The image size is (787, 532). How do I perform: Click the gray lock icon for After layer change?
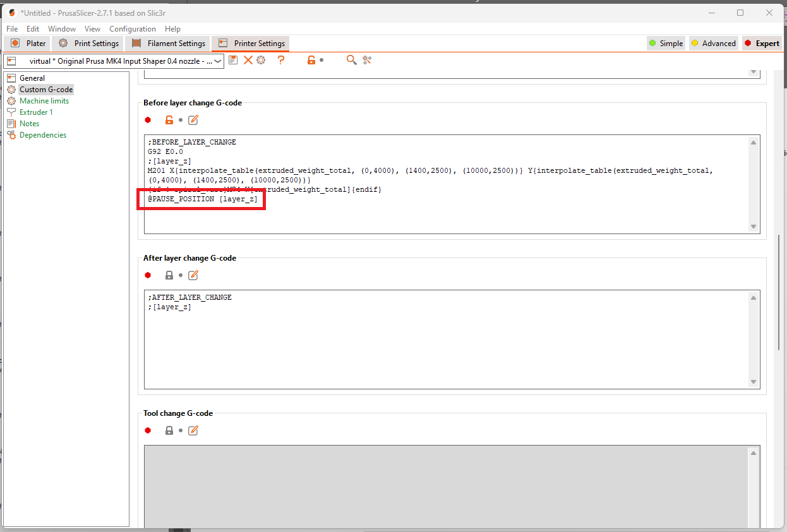click(169, 275)
